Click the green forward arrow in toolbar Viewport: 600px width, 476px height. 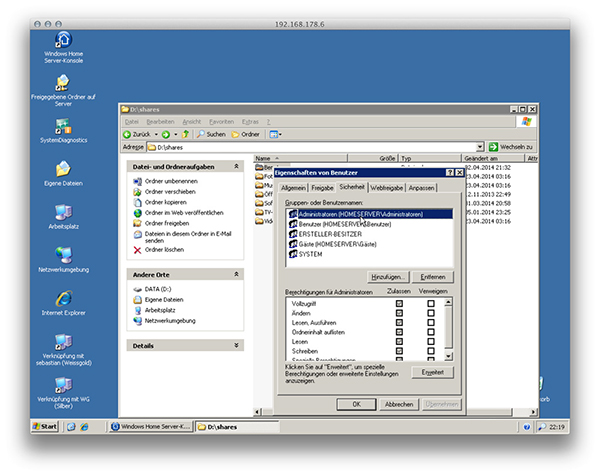166,134
